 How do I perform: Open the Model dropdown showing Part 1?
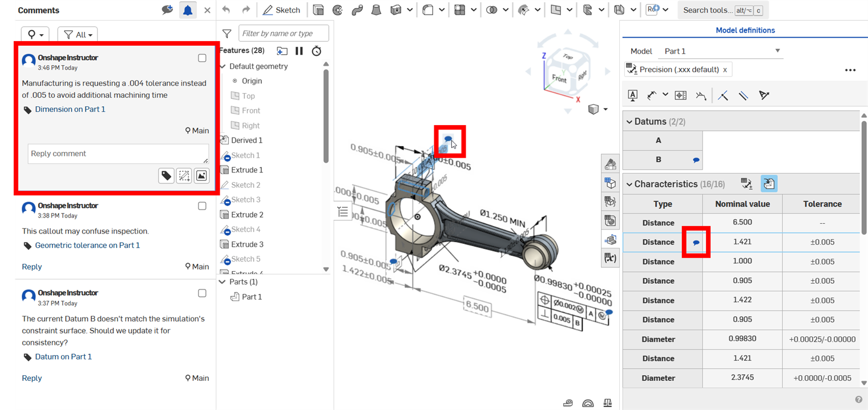(778, 51)
